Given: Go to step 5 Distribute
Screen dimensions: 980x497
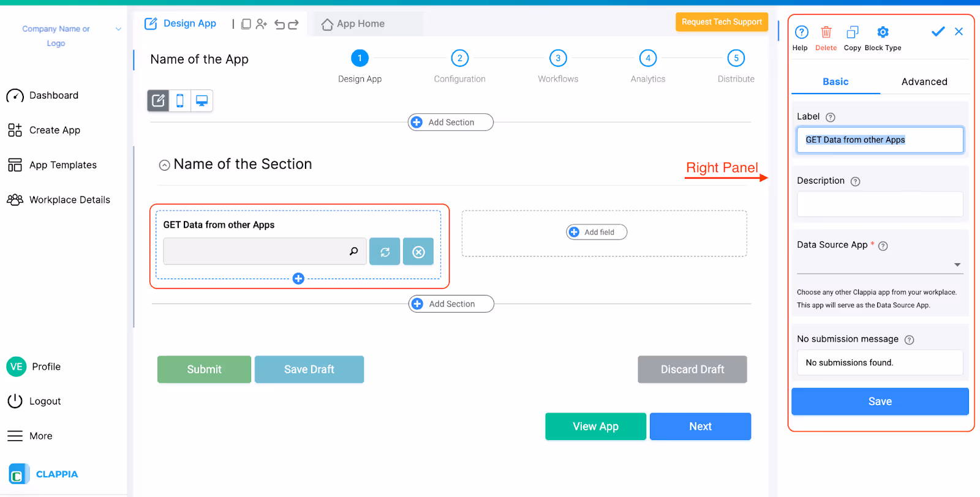Looking at the screenshot, I should point(736,58).
